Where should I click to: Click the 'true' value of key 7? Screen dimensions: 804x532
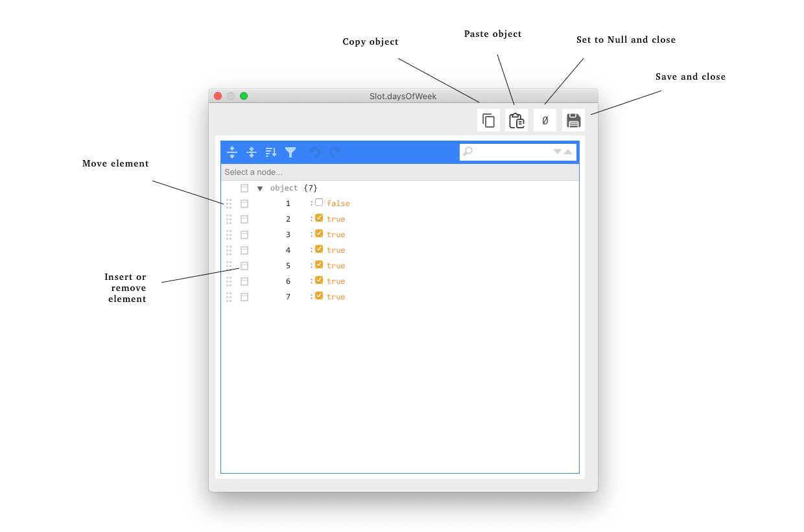pyautogui.click(x=336, y=297)
